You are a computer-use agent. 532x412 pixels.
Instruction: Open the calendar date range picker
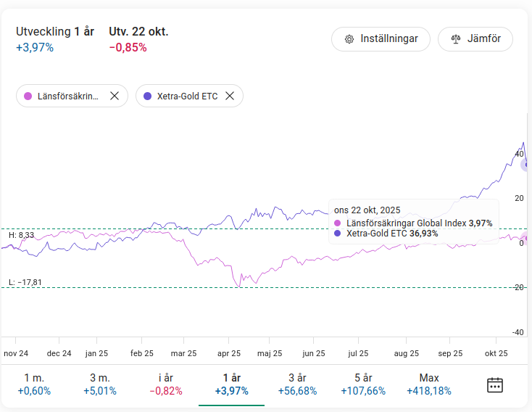[495, 384]
